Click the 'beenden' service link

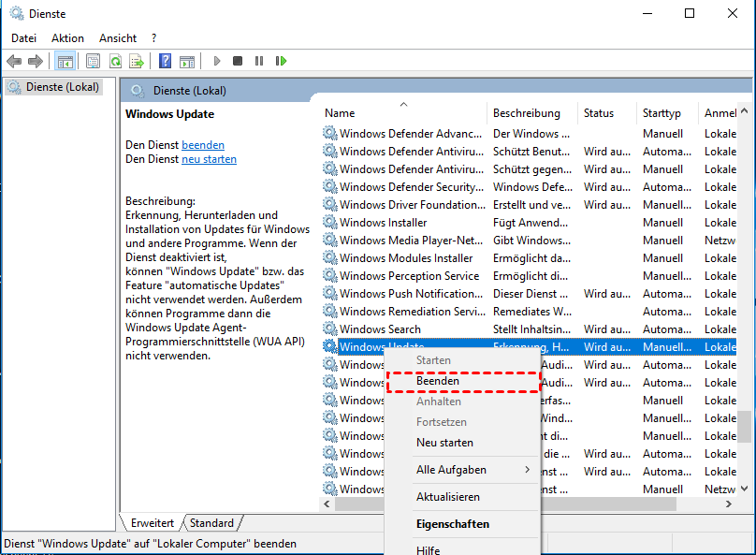[203, 145]
